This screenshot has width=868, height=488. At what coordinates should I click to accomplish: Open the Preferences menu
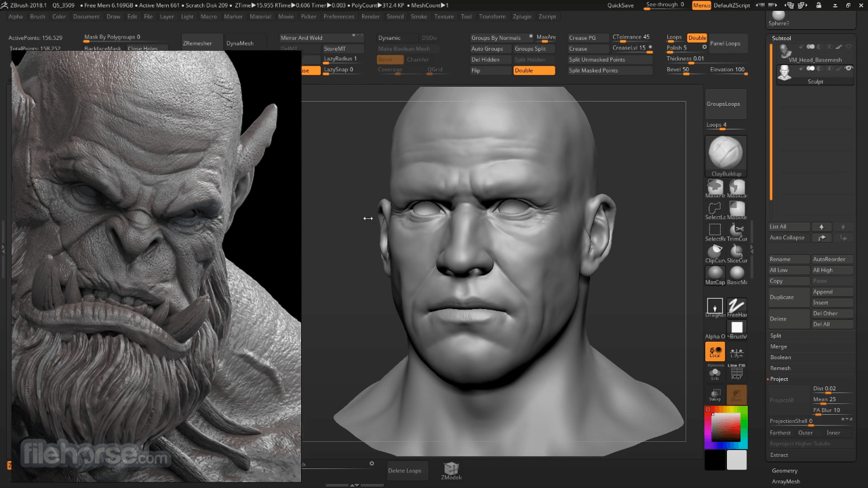point(339,16)
